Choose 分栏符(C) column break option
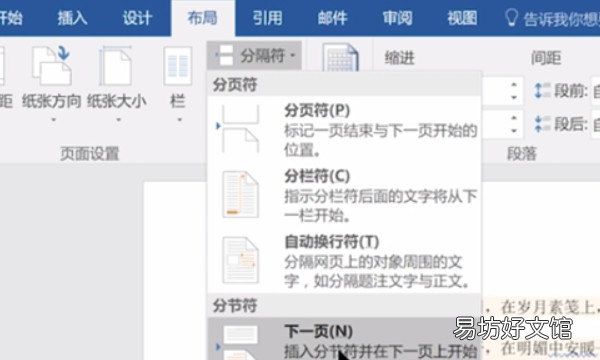Image resolution: width=600 pixels, height=360 pixels. pos(344,195)
